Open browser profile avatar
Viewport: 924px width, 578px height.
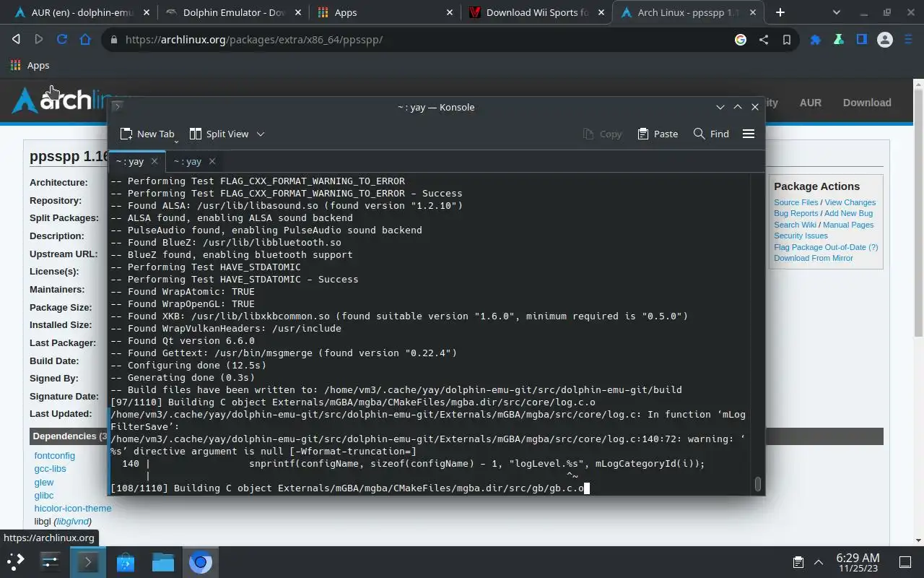885,40
